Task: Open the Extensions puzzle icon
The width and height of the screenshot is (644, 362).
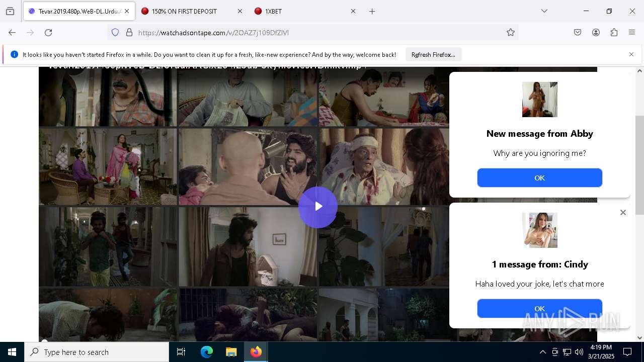Action: [x=614, y=32]
